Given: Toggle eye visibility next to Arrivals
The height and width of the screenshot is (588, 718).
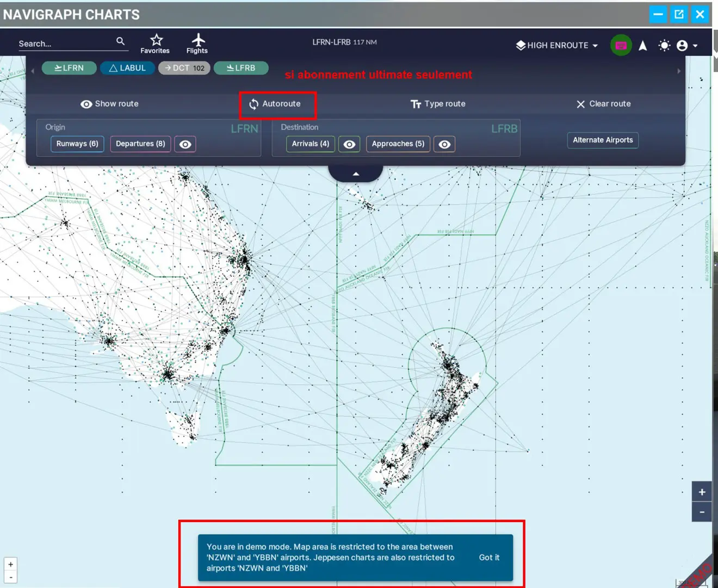Looking at the screenshot, I should tap(350, 144).
